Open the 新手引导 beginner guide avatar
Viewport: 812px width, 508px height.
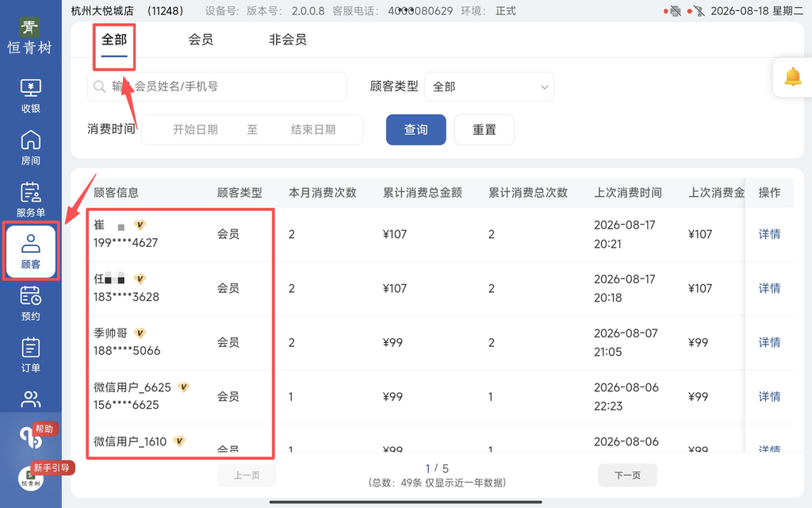[x=31, y=478]
